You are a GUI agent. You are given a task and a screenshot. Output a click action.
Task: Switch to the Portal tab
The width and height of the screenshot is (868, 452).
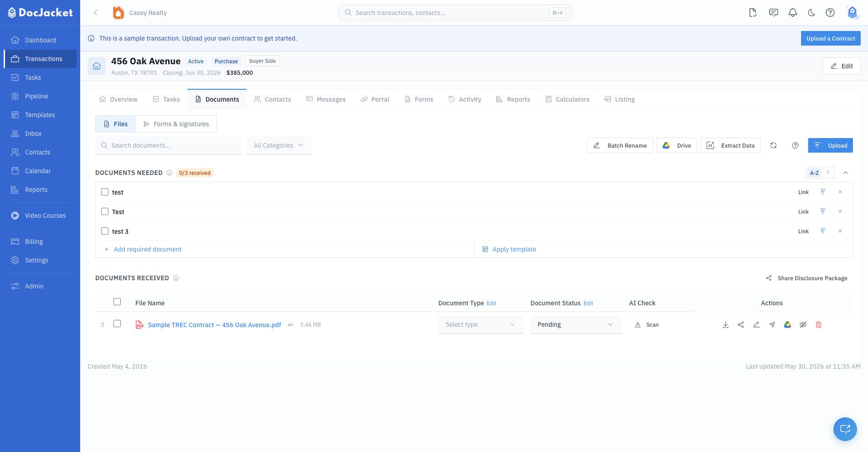[x=375, y=99]
